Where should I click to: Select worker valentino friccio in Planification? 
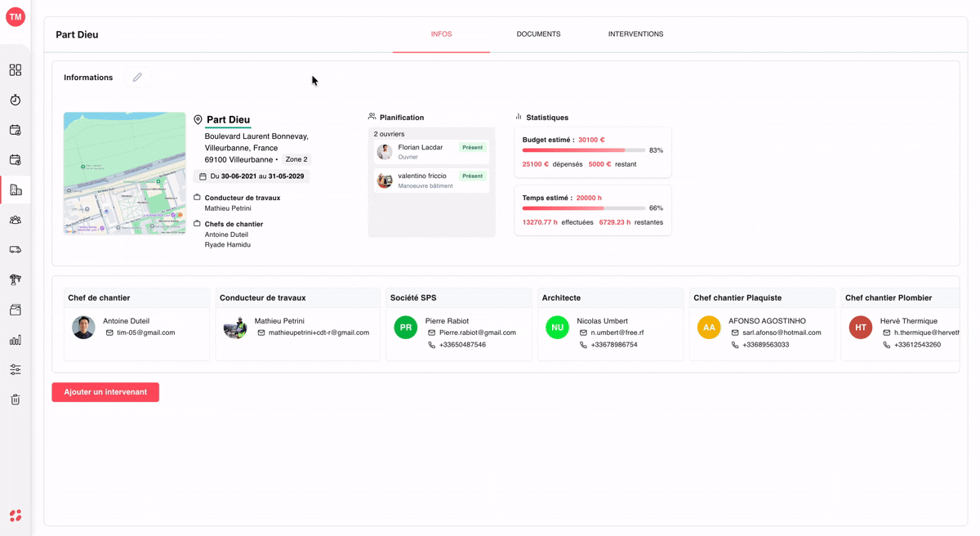pyautogui.click(x=431, y=181)
